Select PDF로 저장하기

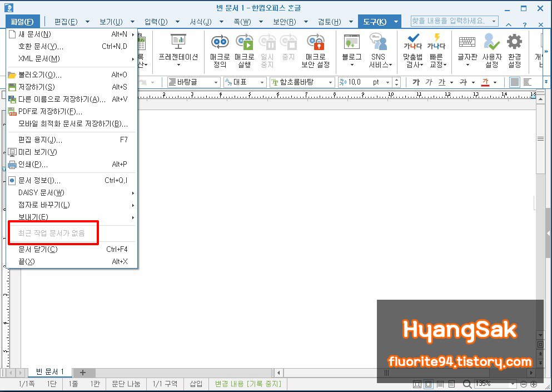pos(72,112)
